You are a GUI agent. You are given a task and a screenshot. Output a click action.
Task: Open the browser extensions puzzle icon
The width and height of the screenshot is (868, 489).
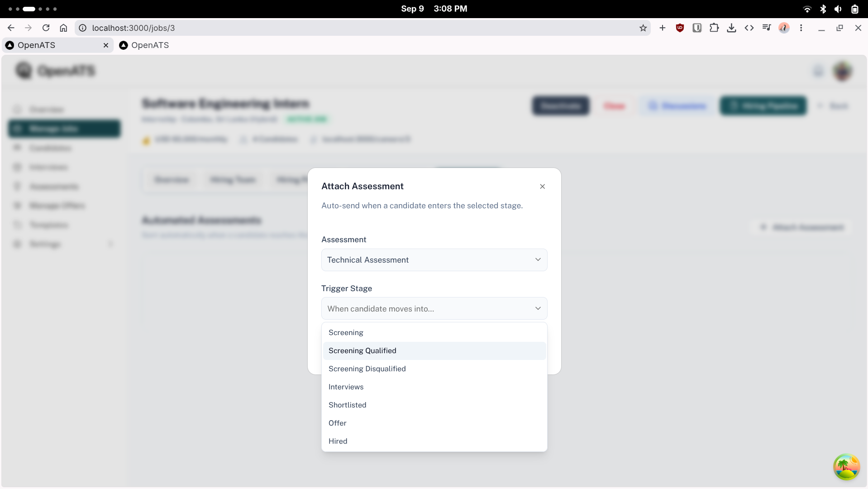(714, 28)
